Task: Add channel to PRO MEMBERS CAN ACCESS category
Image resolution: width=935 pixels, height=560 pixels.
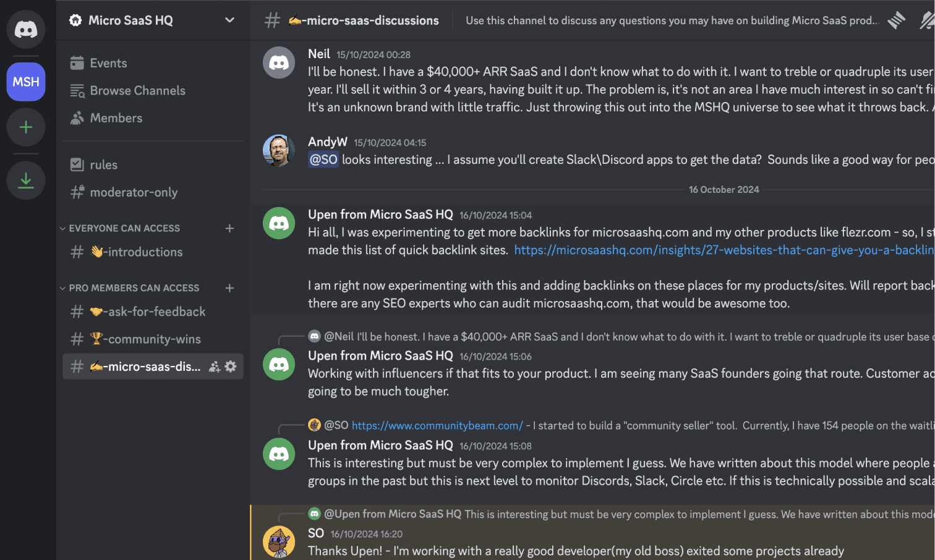Action: [229, 288]
